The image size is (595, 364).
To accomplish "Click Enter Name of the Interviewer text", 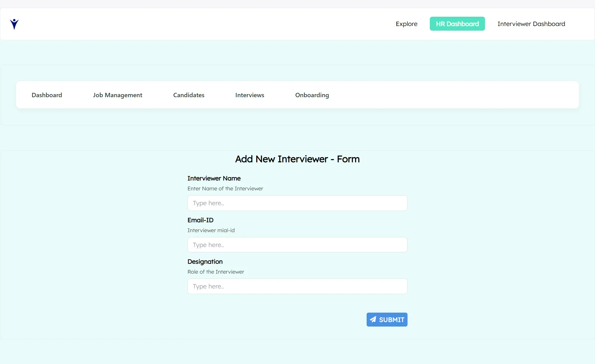I will pyautogui.click(x=225, y=188).
